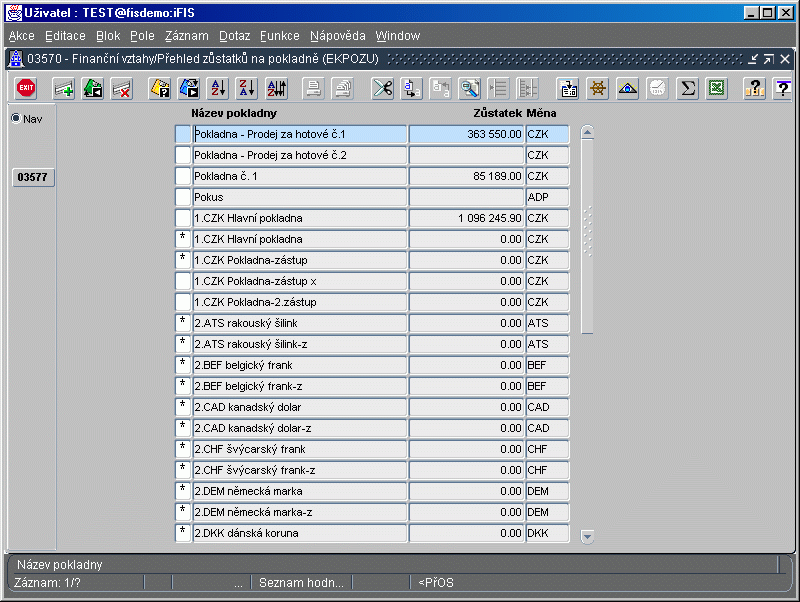Image resolution: width=800 pixels, height=602 pixels.
Task: Click the vertical scrollbar thumb of the list
Action: 587,237
